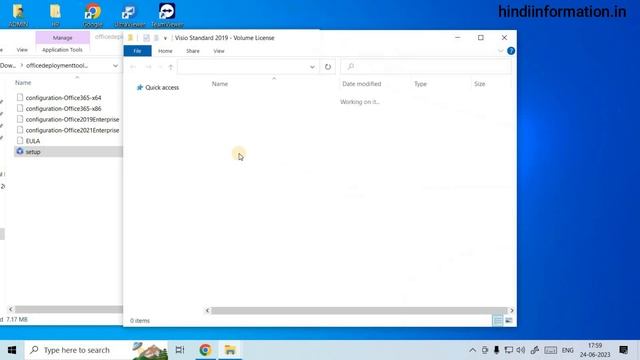The height and width of the screenshot is (360, 640).
Task: Click the Forward navigation arrow
Action: [x=149, y=67]
